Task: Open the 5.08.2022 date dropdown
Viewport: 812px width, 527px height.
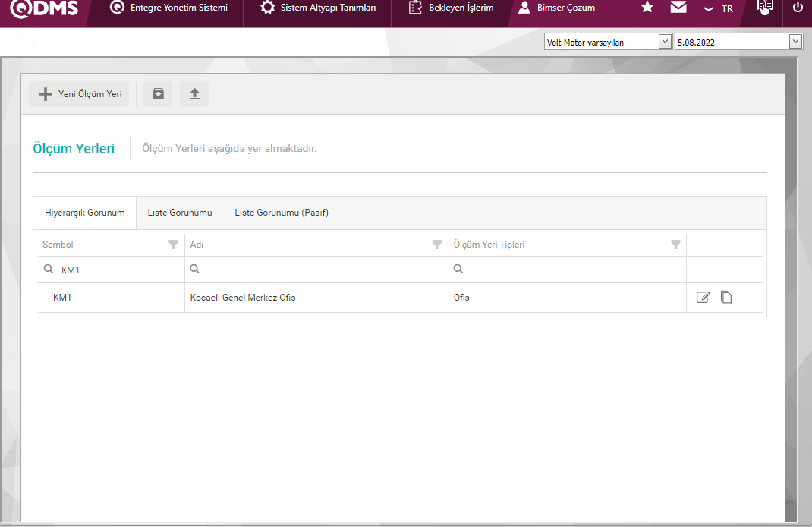Action: click(795, 43)
